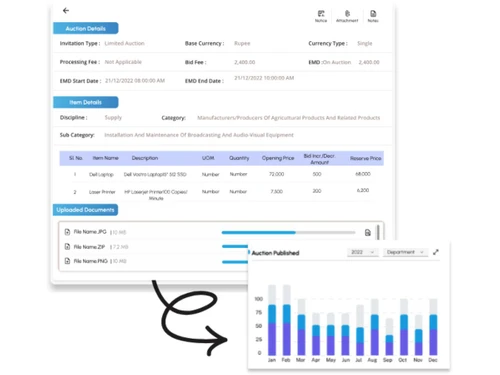Image resolution: width=500 pixels, height=375 pixels.
Task: Click the Category value text
Action: tap(289, 118)
